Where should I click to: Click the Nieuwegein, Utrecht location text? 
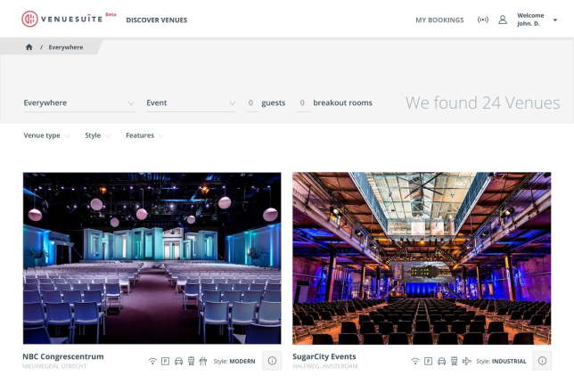54,366
